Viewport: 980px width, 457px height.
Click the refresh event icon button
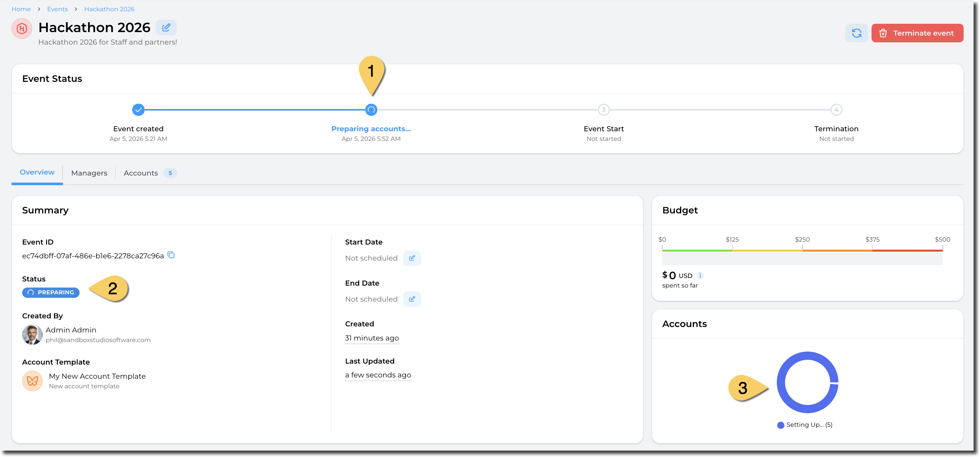coord(856,33)
